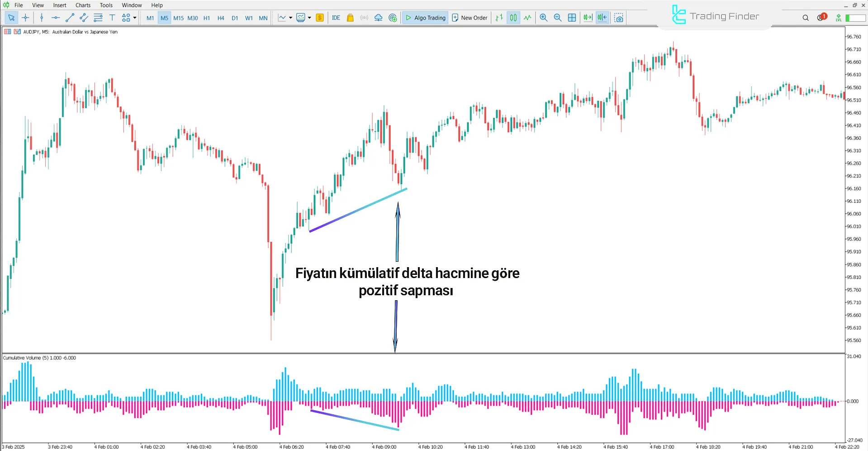This screenshot has width=868, height=451.
Task: Select the Crosshair tool
Action: pos(25,18)
